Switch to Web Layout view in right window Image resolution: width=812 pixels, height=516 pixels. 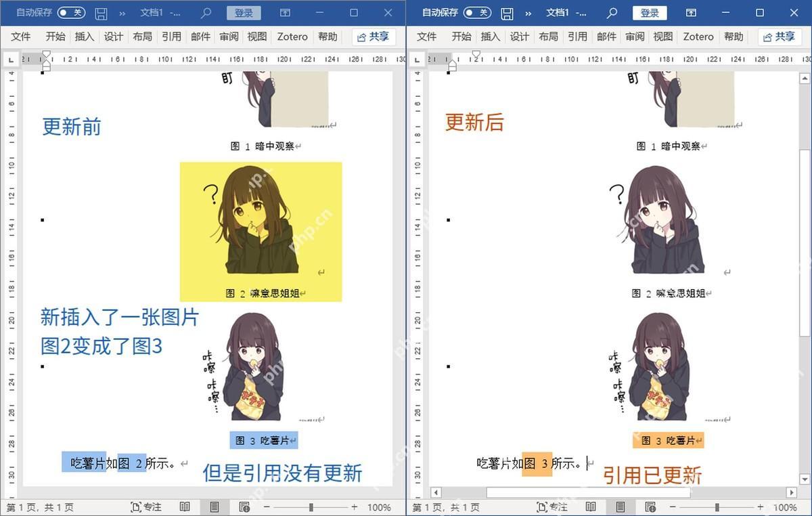click(650, 507)
